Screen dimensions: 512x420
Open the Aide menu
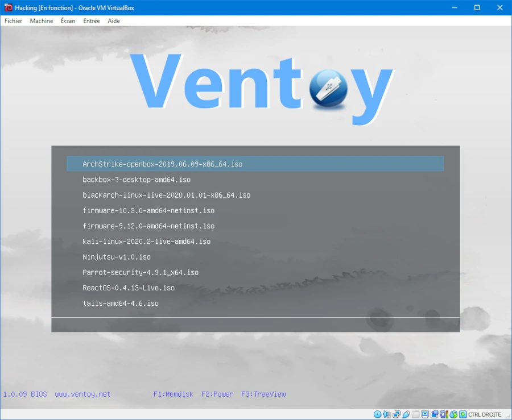(114, 21)
